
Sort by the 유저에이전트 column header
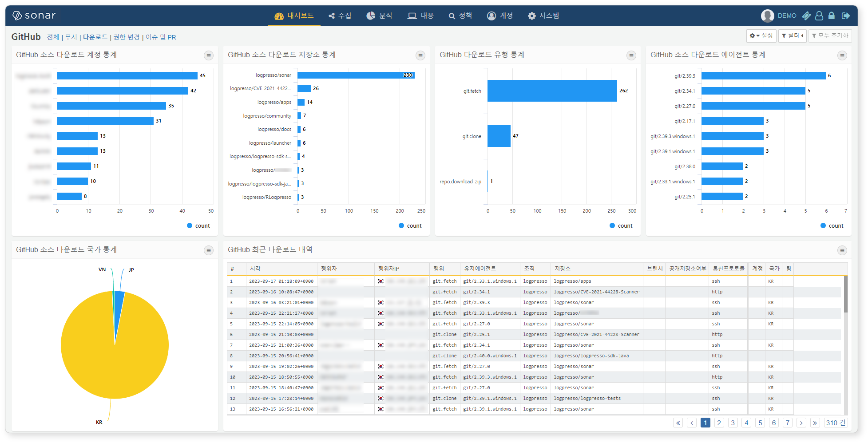coord(490,269)
